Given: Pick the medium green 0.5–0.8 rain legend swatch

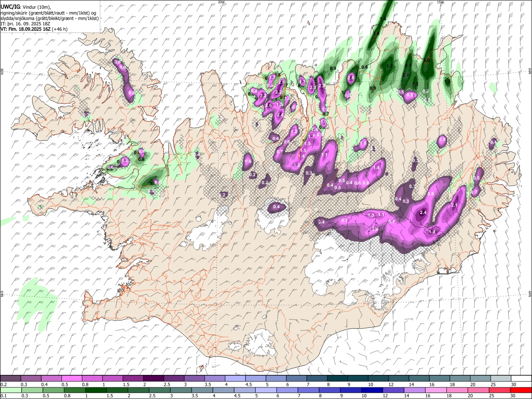Looking at the screenshot, I should (53, 390).
